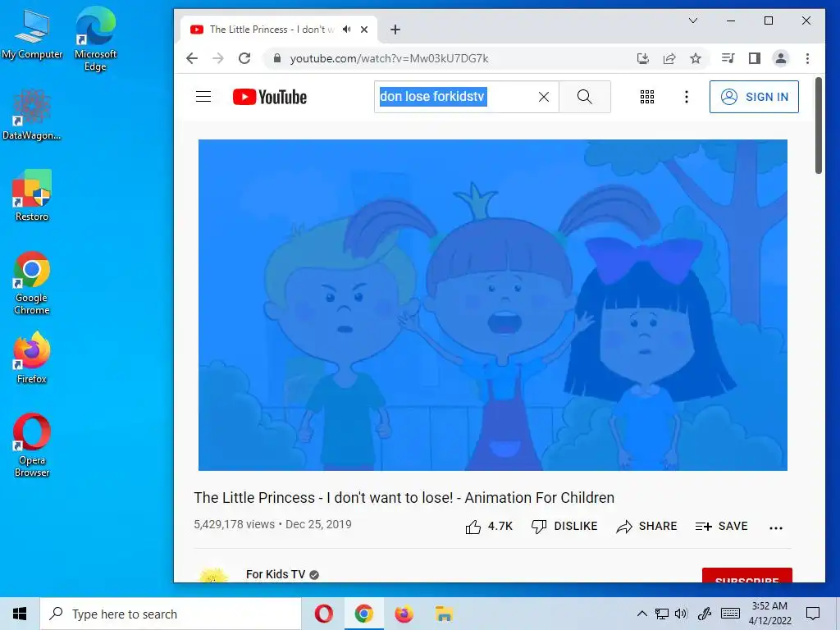Open the notification center icon

pyautogui.click(x=813, y=614)
